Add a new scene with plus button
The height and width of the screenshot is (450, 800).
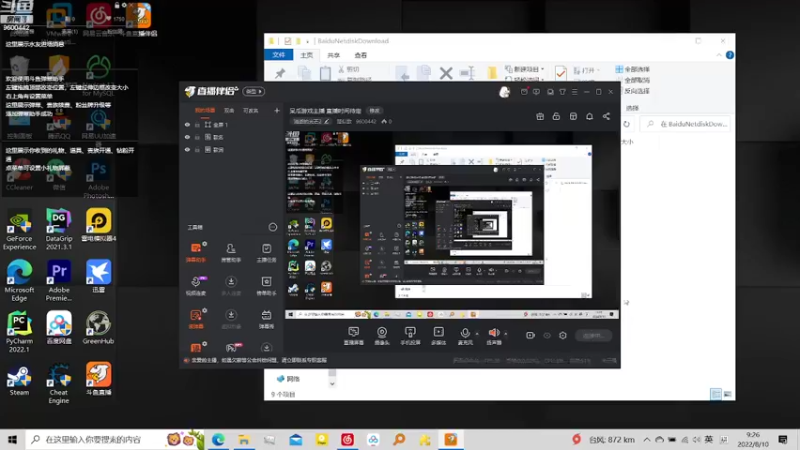point(277,110)
